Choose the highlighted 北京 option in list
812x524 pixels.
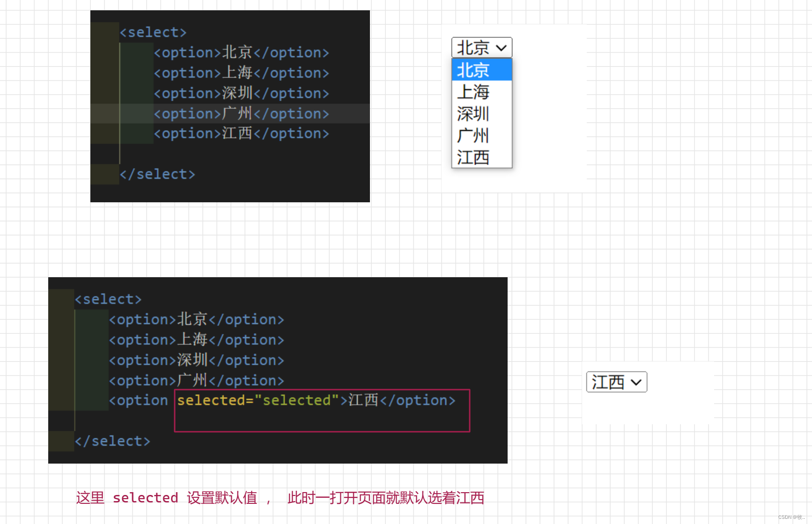click(481, 70)
